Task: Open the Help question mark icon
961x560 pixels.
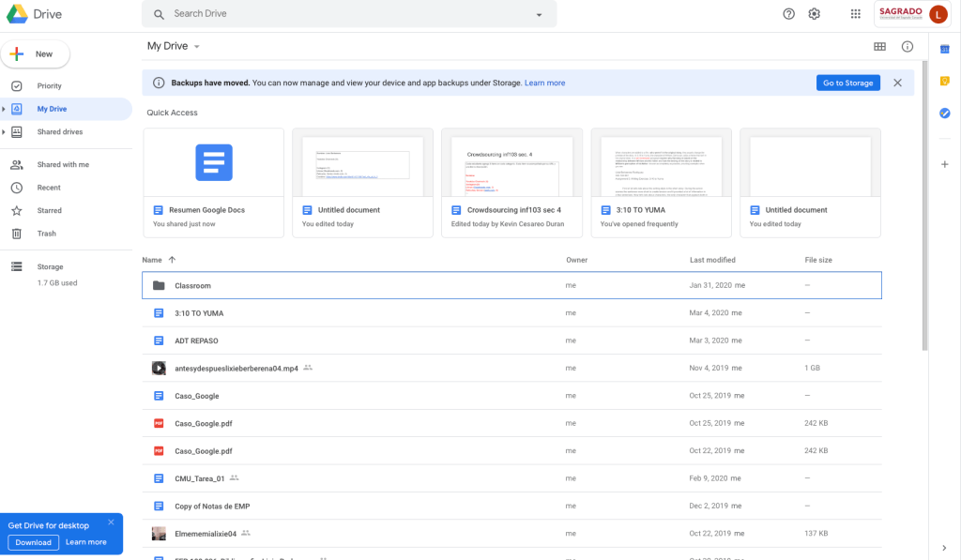Action: click(788, 13)
